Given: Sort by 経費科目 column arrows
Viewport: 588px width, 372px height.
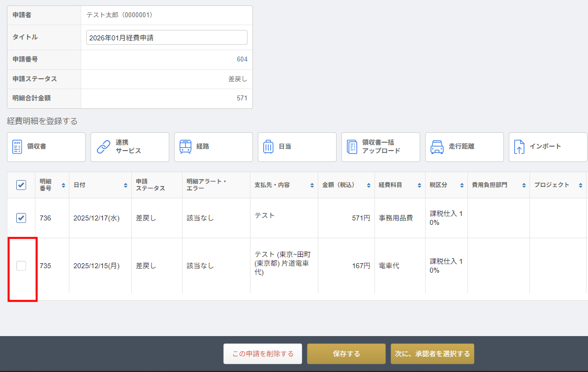Looking at the screenshot, I should pyautogui.click(x=419, y=186).
